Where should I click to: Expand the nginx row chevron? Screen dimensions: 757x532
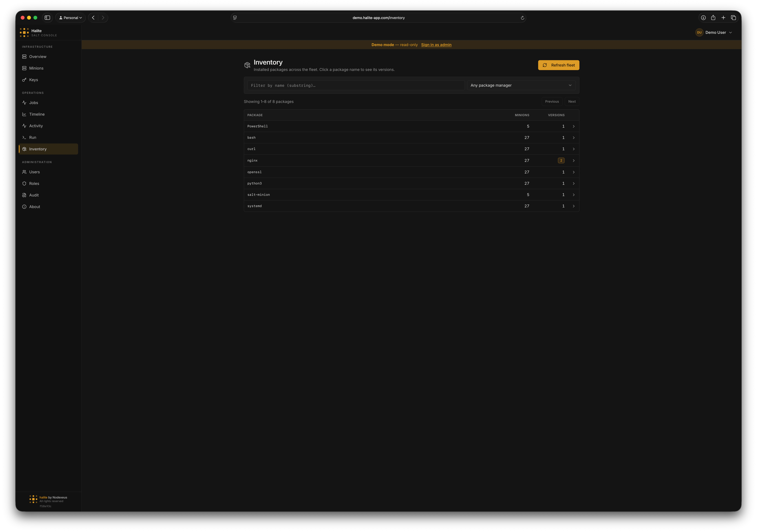[574, 160]
